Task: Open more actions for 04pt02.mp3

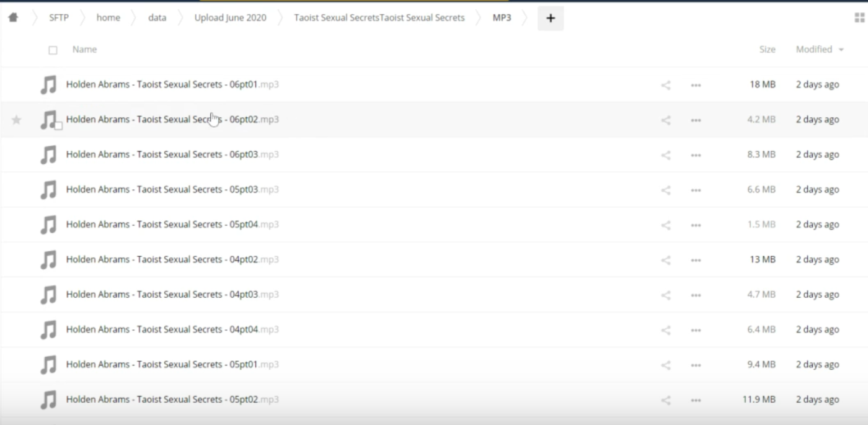Action: [x=696, y=260]
